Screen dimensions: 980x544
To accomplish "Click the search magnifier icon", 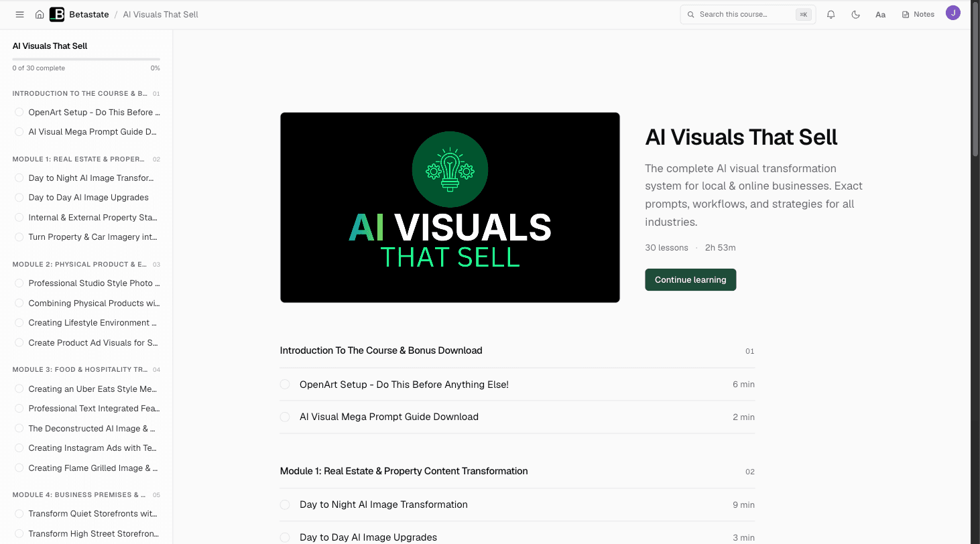I will coord(691,14).
